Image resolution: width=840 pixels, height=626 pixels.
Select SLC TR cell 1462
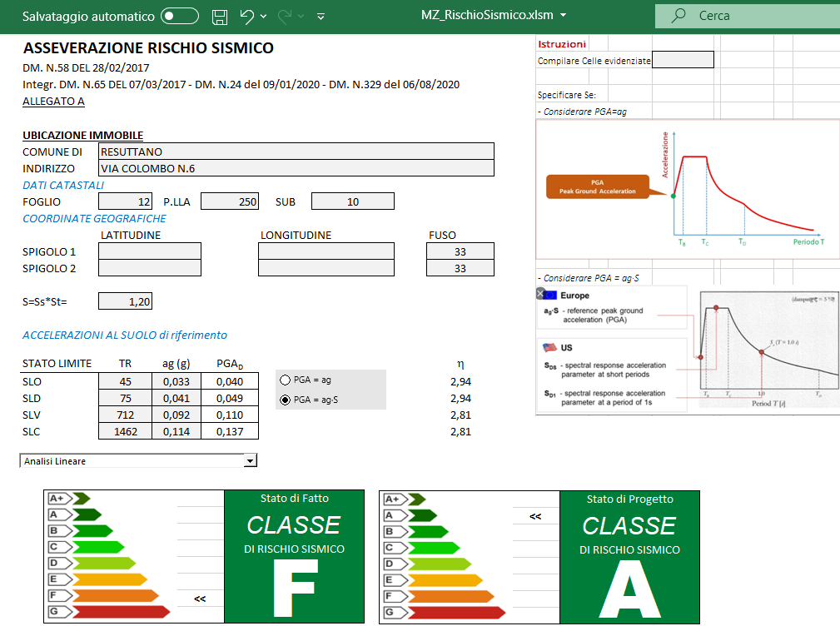pyautogui.click(x=126, y=431)
